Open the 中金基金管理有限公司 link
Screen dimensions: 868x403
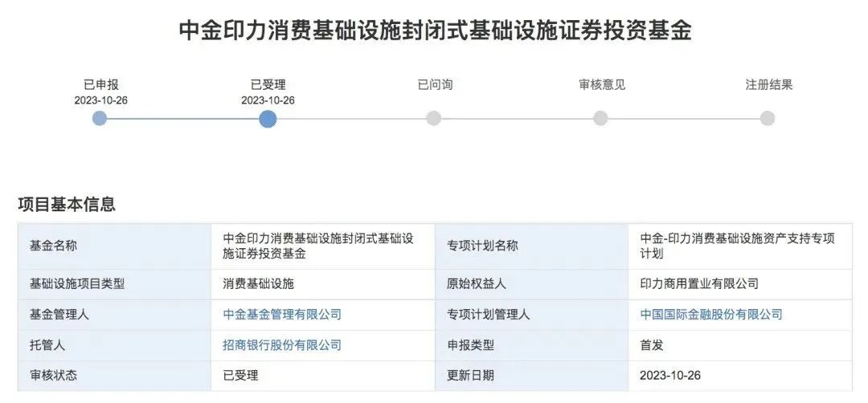282,315
